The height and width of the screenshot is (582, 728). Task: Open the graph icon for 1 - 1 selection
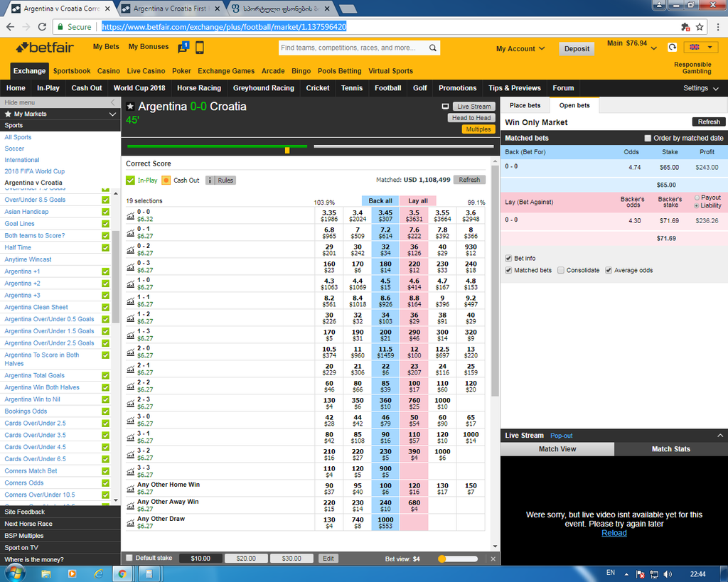click(x=131, y=301)
